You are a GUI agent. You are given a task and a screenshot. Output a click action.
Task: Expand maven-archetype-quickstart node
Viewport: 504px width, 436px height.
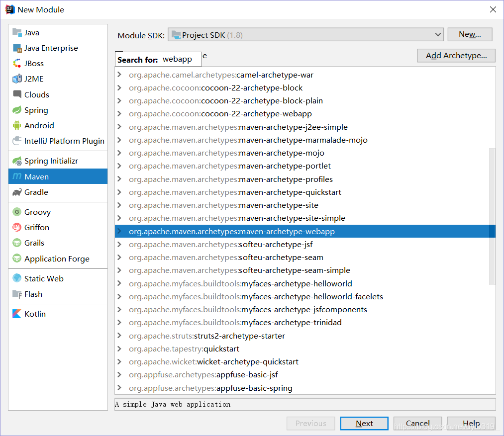119,192
